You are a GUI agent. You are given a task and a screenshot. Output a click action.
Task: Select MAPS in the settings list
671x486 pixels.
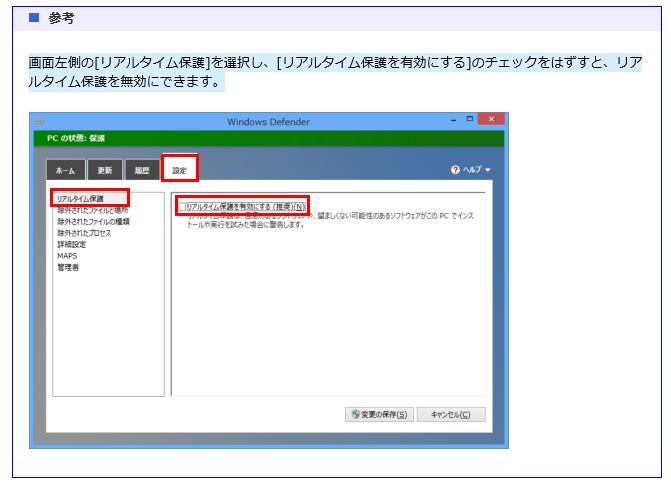(67, 256)
